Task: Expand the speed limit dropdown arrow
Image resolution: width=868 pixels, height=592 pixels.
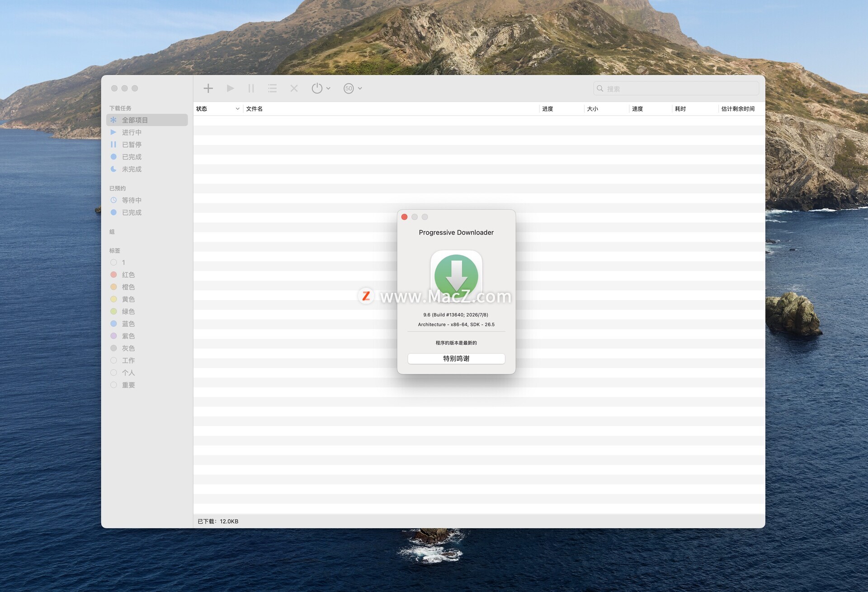Action: (x=360, y=89)
